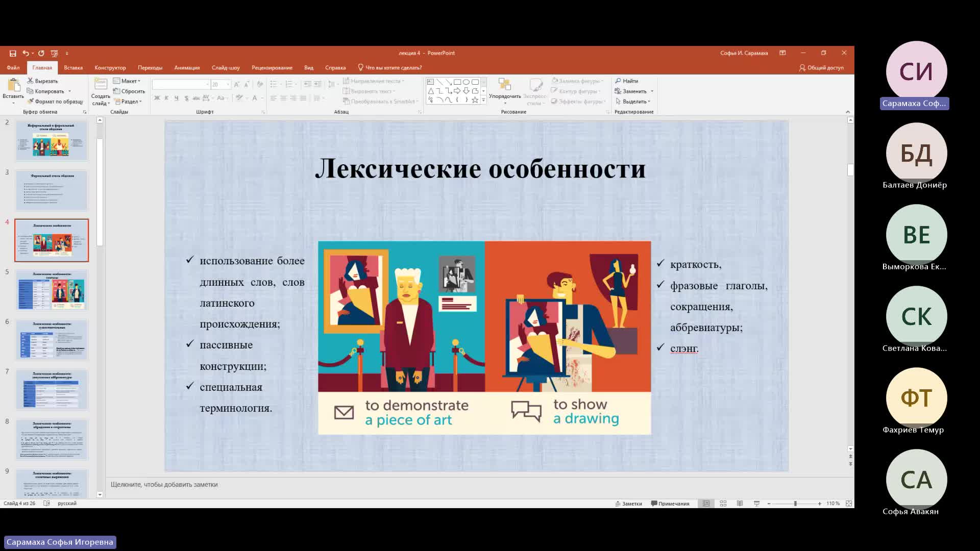Screen dimensions: 980x551
Task: Click the Упорядочить arrange icon
Action: (x=505, y=85)
